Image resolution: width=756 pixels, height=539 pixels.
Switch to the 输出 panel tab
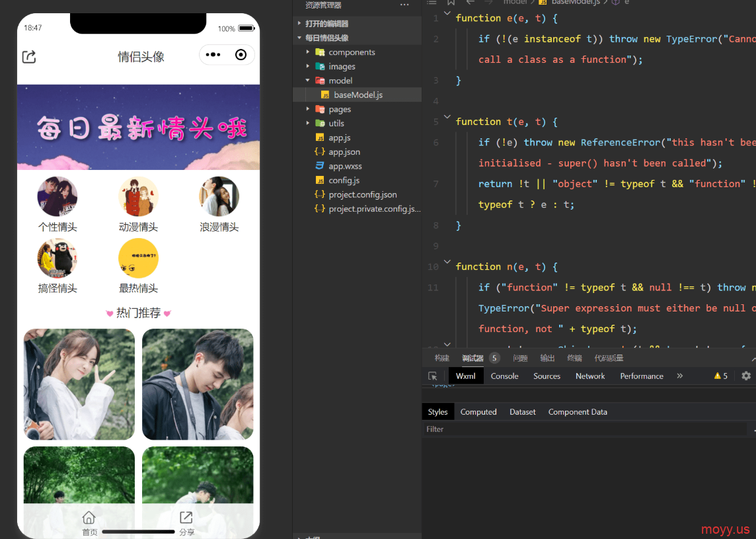pos(547,358)
